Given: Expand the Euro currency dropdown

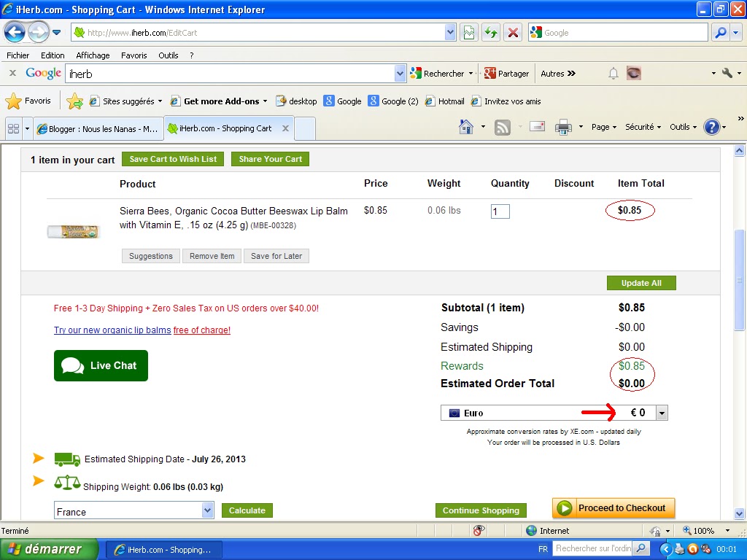Looking at the screenshot, I should tap(662, 413).
